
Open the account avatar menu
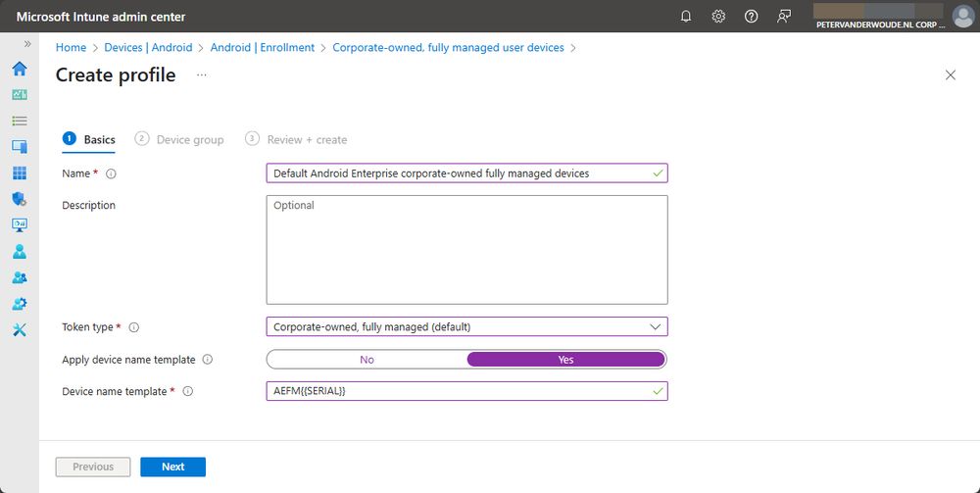[963, 17]
